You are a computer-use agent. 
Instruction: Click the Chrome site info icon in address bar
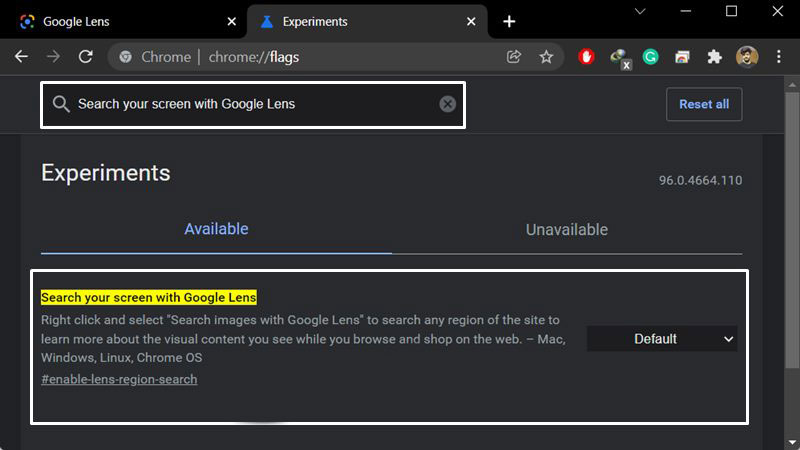coord(126,57)
